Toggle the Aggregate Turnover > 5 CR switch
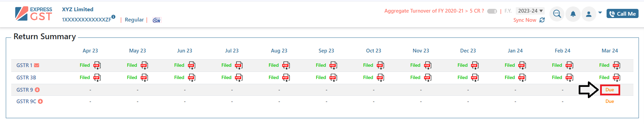 coord(492,11)
